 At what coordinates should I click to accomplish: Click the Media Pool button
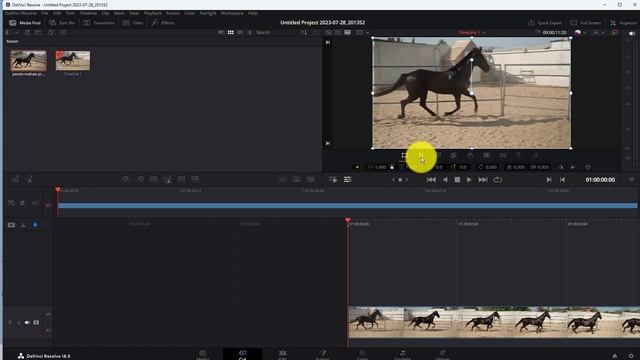point(25,23)
